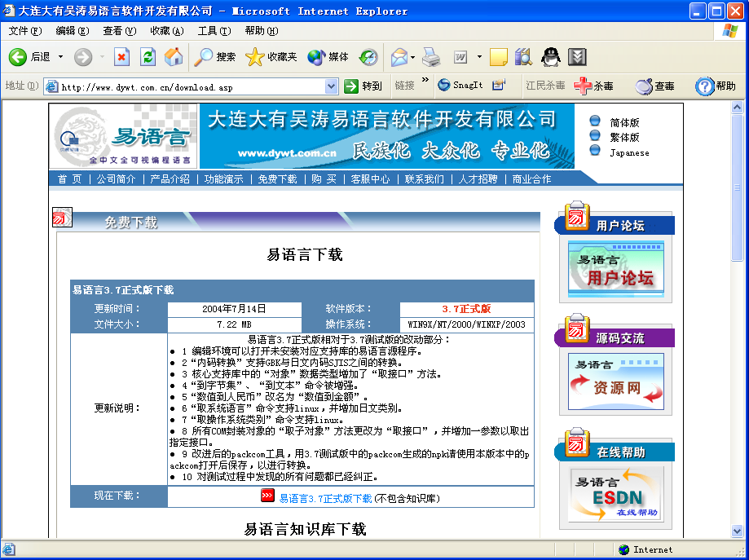Screen dimensions: 749x560
Task: Go to the 首 页 nav link
Action: coord(70,179)
